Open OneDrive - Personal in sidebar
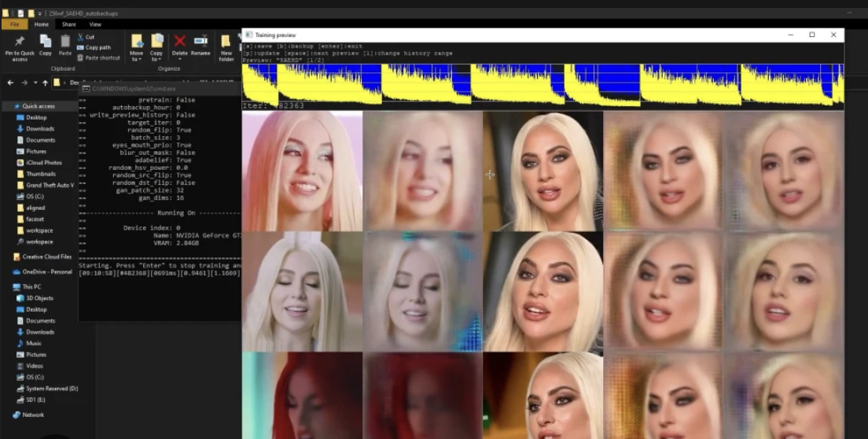Viewport: 868px width, 439px height. click(42, 271)
